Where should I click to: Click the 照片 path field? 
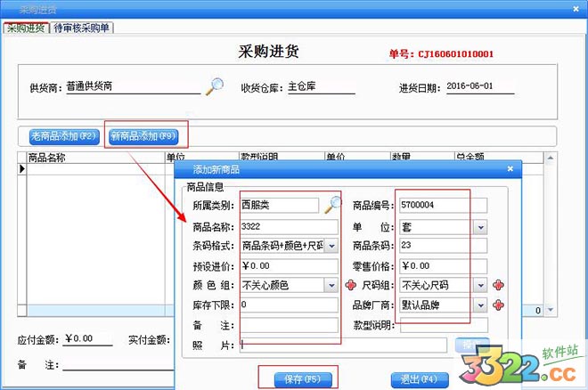tap(344, 345)
